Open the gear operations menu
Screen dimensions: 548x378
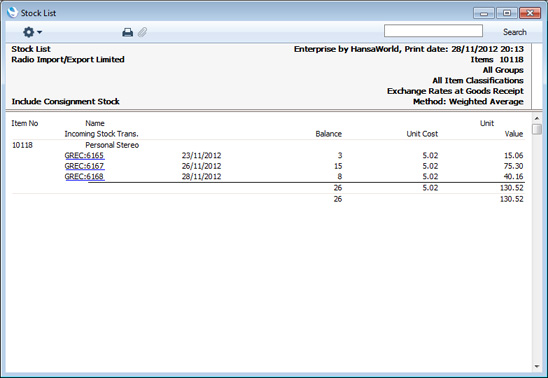32,32
